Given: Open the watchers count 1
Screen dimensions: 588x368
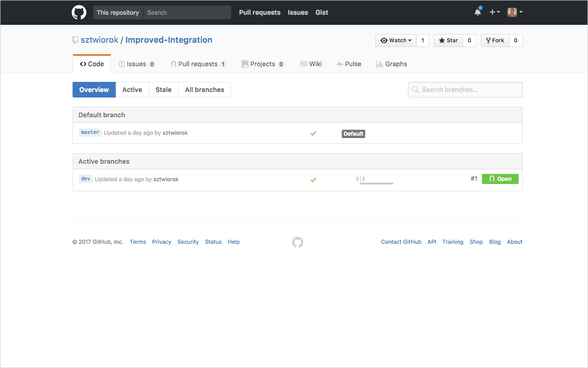Looking at the screenshot, I should point(423,40).
